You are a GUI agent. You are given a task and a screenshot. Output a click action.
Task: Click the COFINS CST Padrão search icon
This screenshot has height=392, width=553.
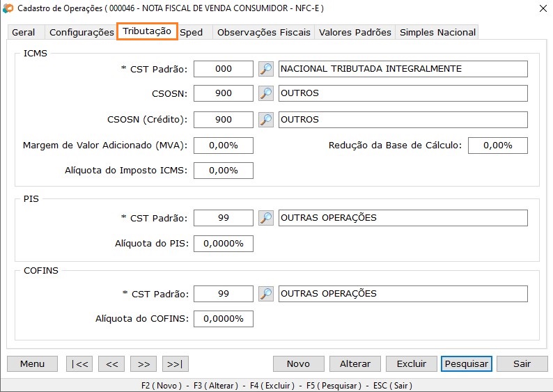[266, 294]
